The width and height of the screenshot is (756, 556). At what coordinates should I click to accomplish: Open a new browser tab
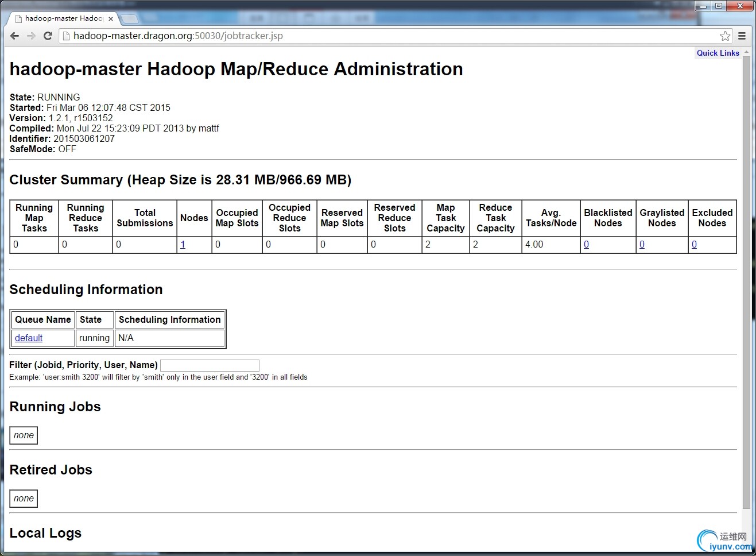[130, 19]
